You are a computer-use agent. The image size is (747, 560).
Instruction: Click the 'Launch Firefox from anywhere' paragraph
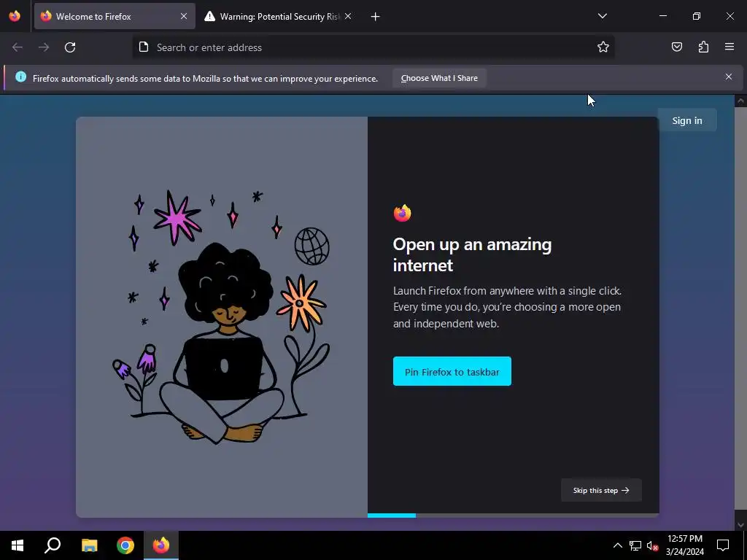coord(508,307)
